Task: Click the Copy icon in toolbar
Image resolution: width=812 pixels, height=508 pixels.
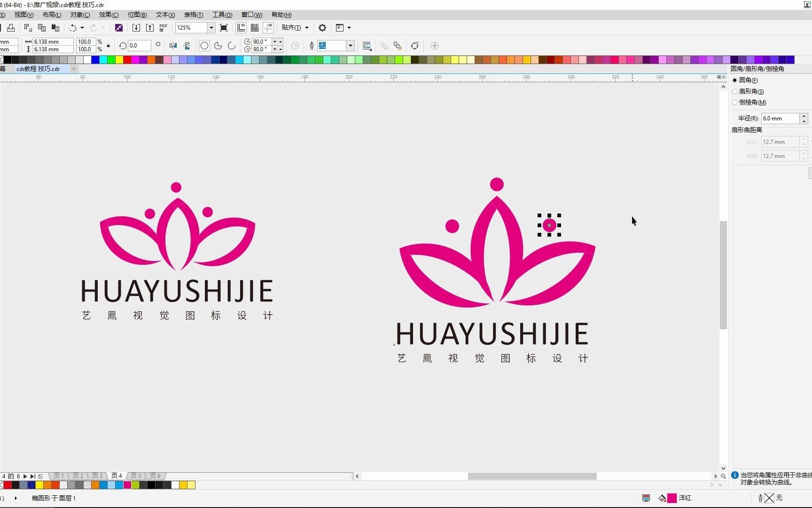Action: point(41,28)
